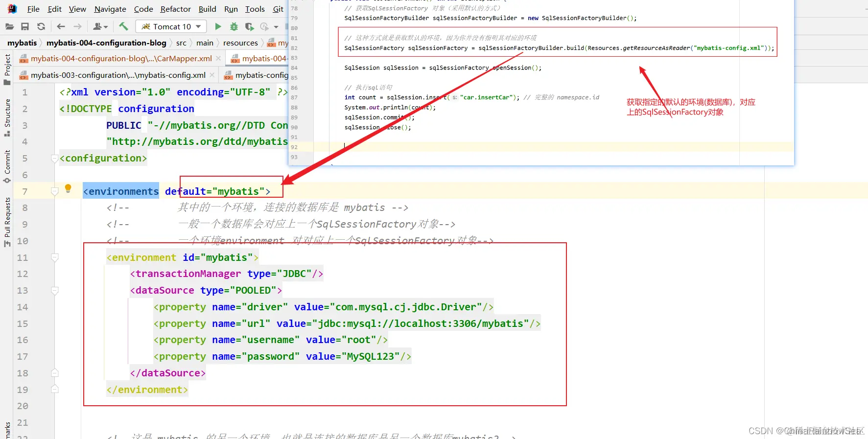Click the xml version declaration line
Image resolution: width=868 pixels, height=439 pixels.
pyautogui.click(x=174, y=92)
